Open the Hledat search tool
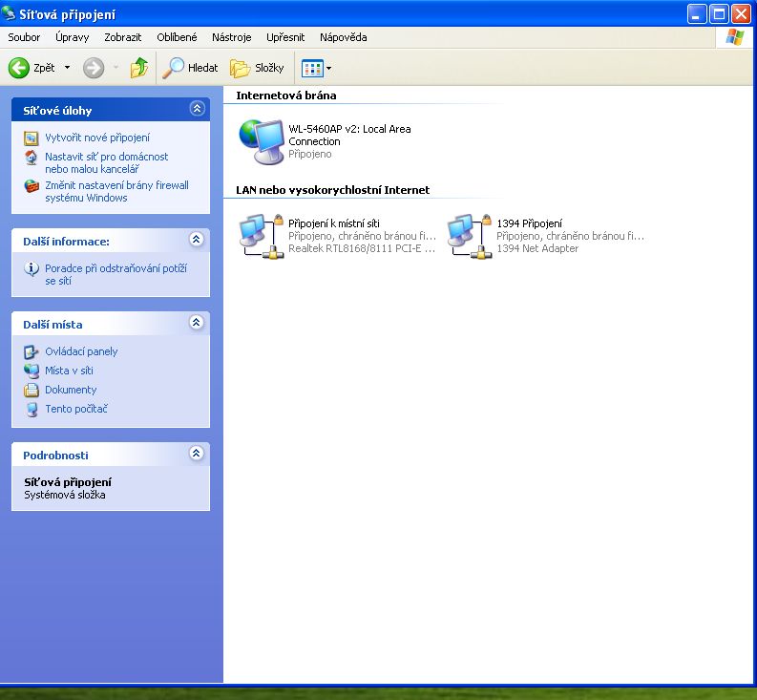 (190, 68)
